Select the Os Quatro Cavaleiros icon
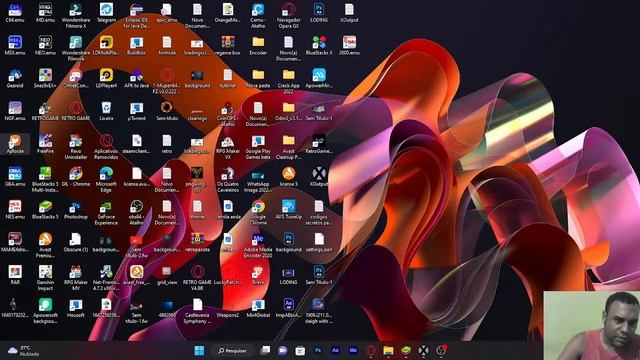The height and width of the screenshot is (360, 640). coord(228,180)
